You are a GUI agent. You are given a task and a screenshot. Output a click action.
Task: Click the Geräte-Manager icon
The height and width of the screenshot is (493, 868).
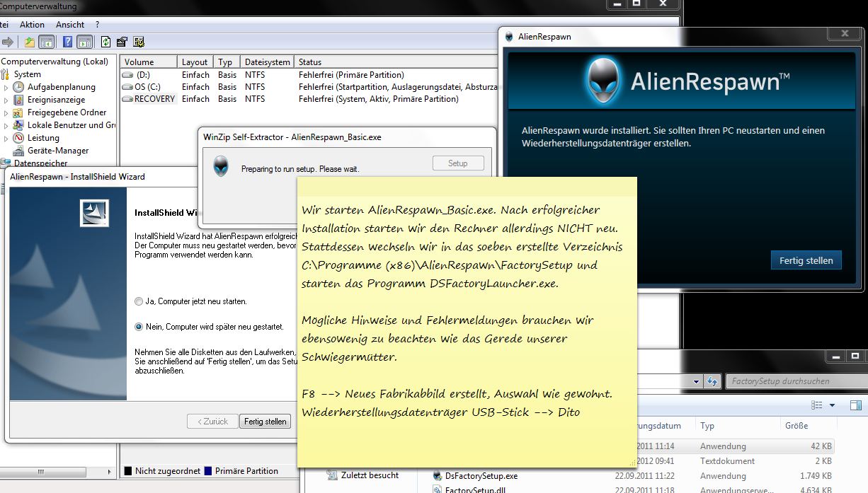20,151
